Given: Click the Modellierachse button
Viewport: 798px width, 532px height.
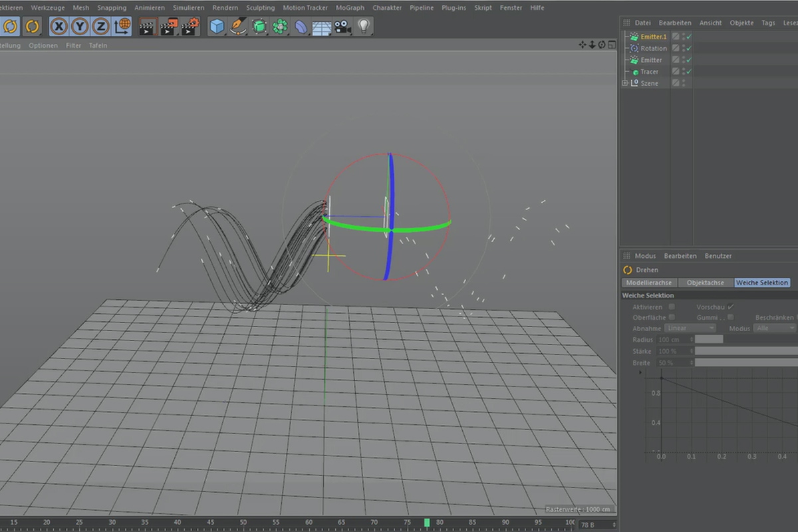Looking at the screenshot, I should [649, 282].
